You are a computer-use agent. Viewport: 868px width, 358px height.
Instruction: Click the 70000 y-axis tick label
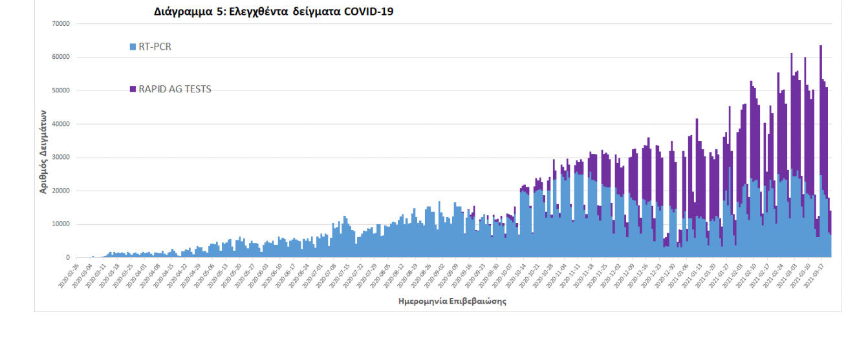60,23
